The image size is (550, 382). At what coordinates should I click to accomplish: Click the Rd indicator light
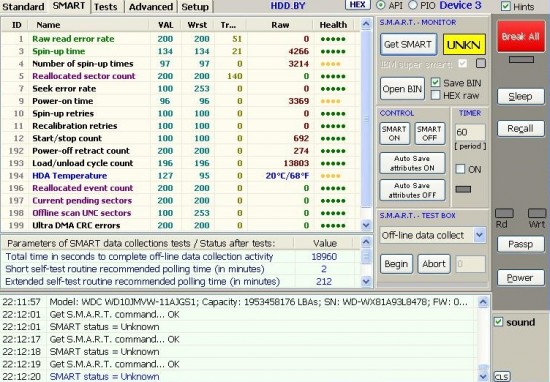[504, 213]
